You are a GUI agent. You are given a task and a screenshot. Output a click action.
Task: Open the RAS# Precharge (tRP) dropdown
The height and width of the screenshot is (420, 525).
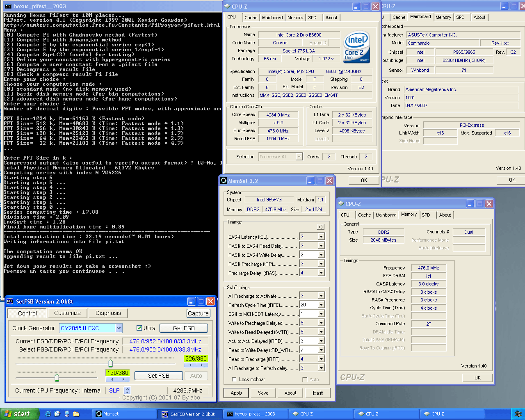[x=321, y=264]
